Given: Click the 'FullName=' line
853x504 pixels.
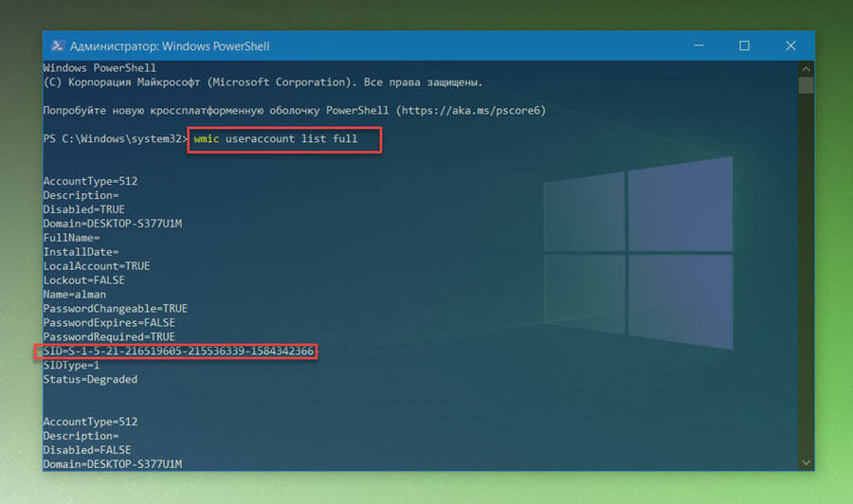Looking at the screenshot, I should (x=71, y=238).
